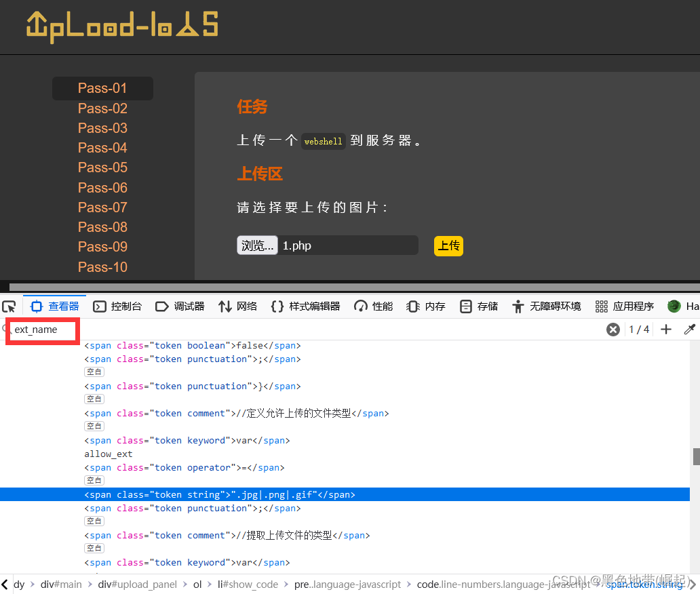Click the allow_ext text node
This screenshot has height=594, width=700.
(x=109, y=454)
